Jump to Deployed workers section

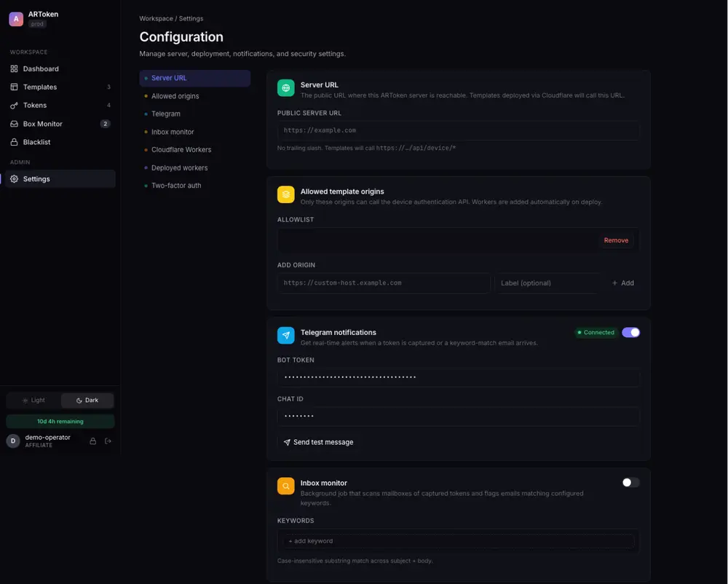(194, 167)
